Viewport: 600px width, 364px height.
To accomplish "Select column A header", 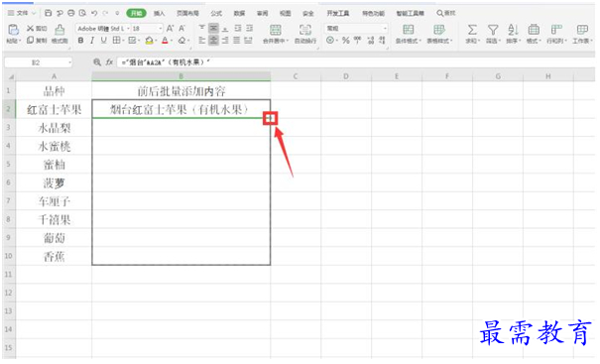I will pyautogui.click(x=54, y=76).
